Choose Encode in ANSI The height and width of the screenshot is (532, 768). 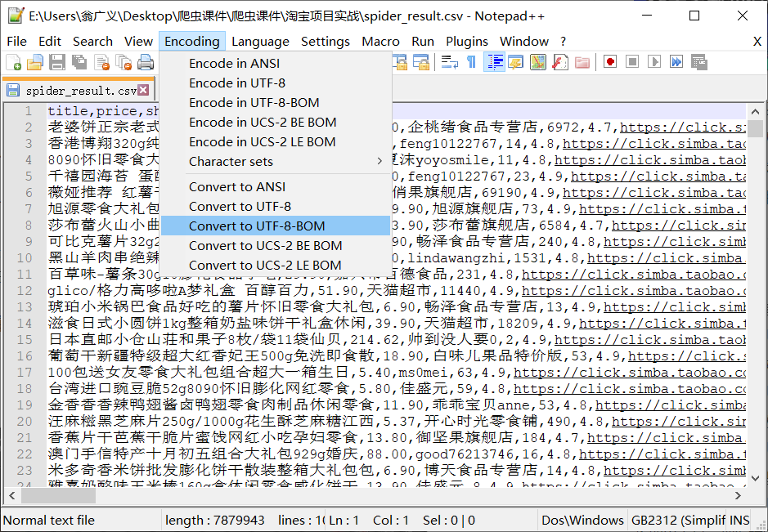(x=276, y=64)
